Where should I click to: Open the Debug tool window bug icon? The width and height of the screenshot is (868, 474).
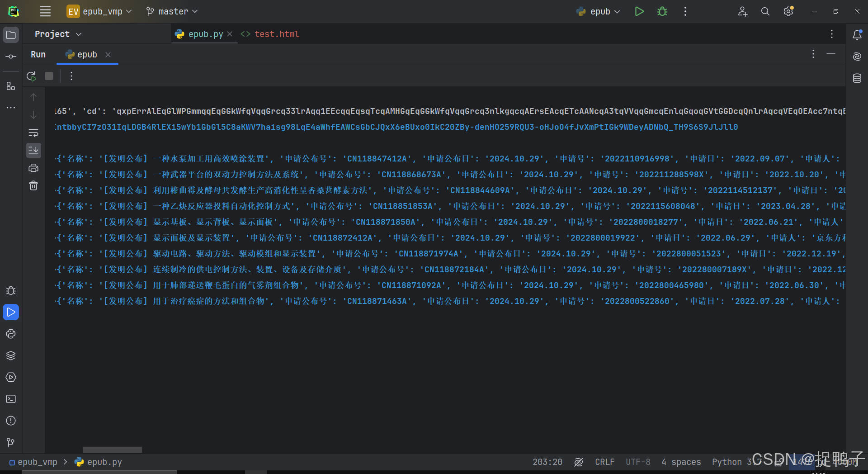click(11, 290)
